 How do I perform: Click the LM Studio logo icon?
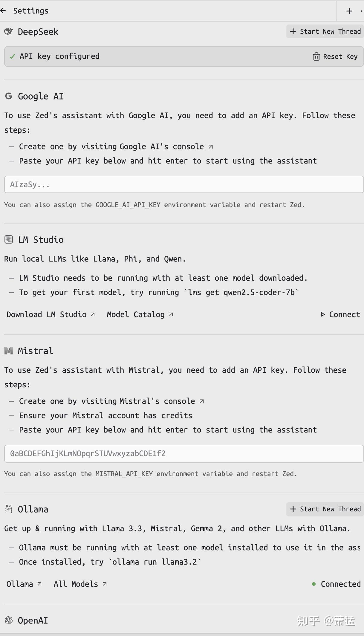pos(9,240)
